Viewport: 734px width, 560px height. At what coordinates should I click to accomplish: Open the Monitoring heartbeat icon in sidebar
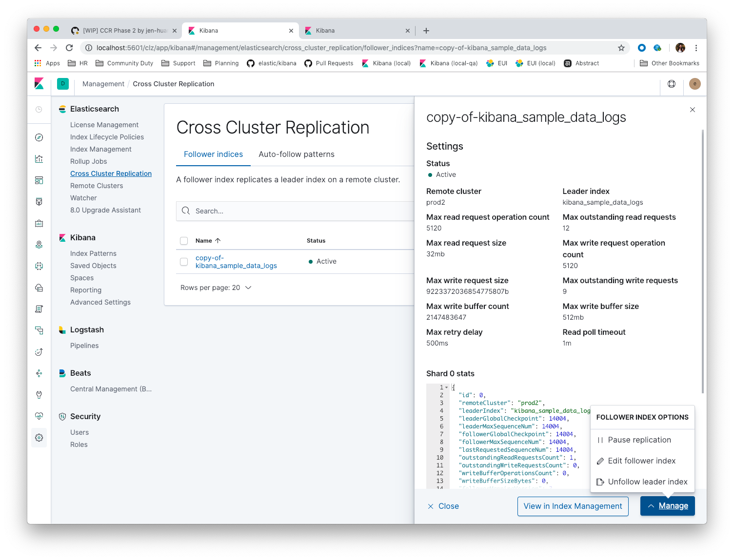pos(39,416)
